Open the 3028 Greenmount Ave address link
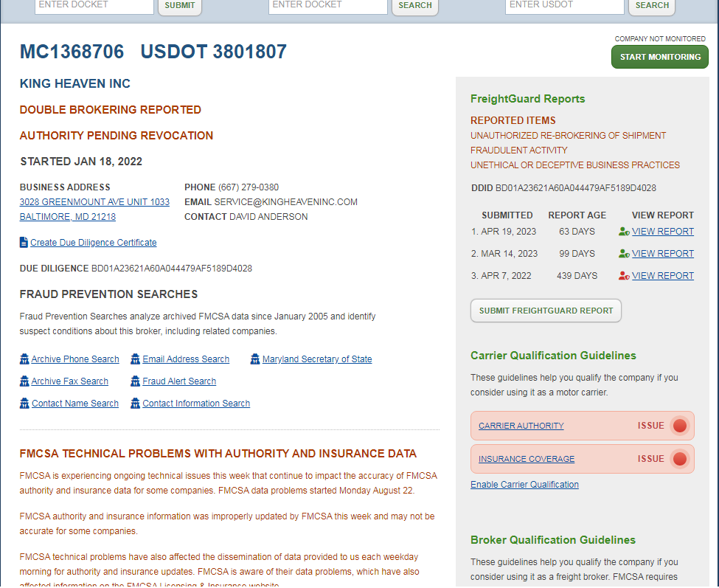This screenshot has width=719, height=588. [94, 202]
